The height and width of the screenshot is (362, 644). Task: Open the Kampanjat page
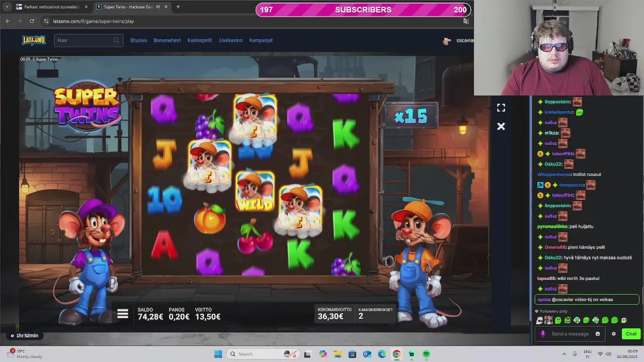click(x=261, y=40)
